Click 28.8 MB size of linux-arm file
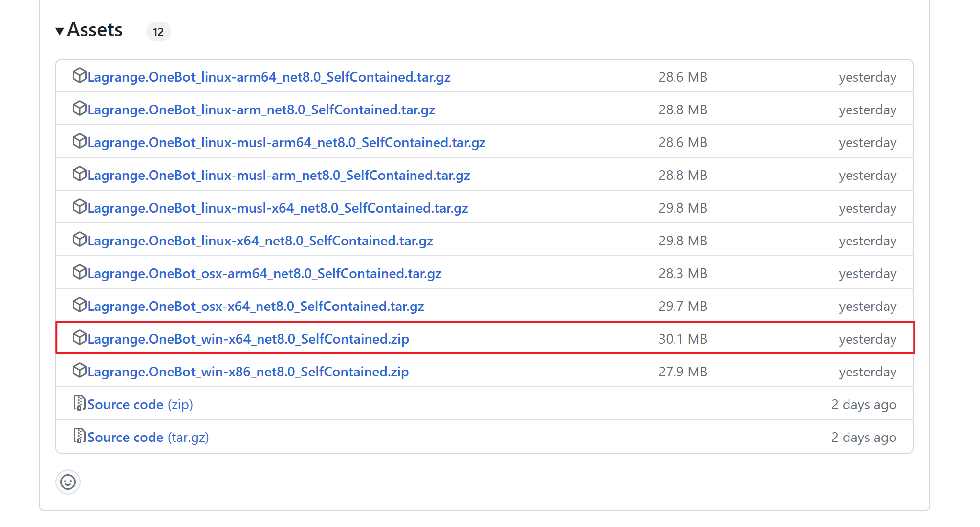The width and height of the screenshot is (980, 527). (x=683, y=110)
